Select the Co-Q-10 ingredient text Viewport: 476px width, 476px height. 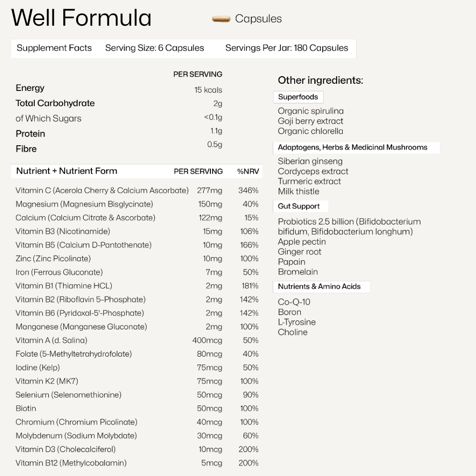(x=294, y=302)
